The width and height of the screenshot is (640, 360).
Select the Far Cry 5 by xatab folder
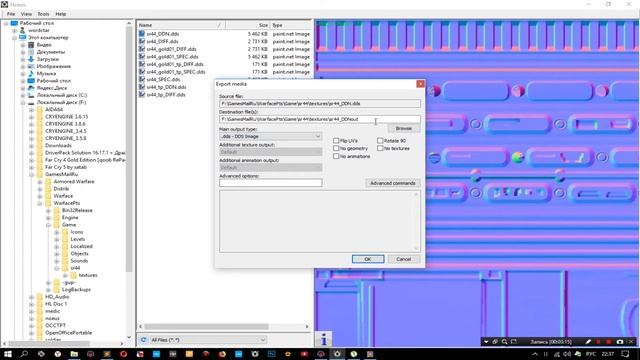pyautogui.click(x=66, y=167)
